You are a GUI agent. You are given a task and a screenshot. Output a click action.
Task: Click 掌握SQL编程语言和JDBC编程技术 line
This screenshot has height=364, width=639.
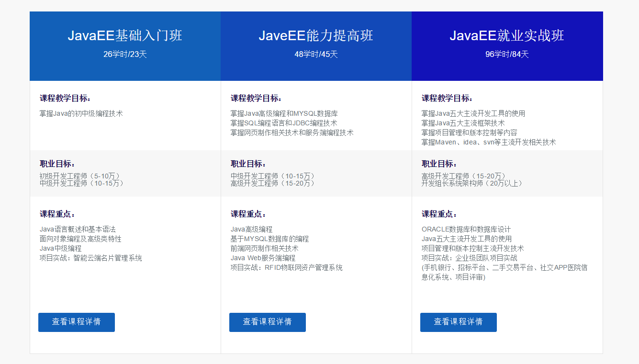point(284,123)
